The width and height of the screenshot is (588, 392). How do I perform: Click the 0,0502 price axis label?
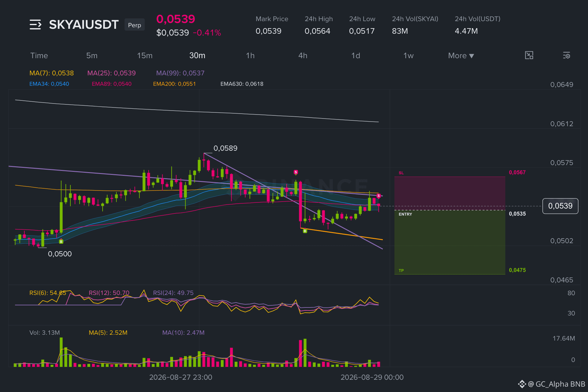coord(562,241)
